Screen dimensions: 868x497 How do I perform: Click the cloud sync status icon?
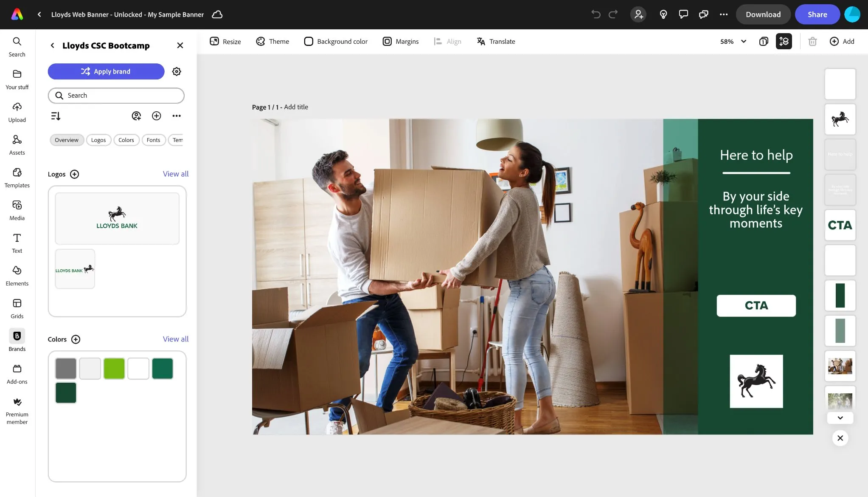(x=217, y=14)
